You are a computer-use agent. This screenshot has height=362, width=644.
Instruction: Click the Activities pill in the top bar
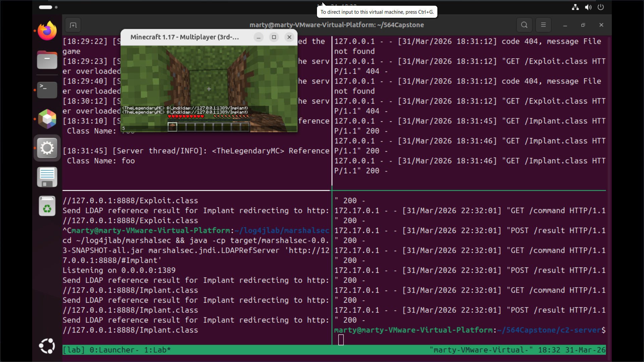click(x=48, y=7)
